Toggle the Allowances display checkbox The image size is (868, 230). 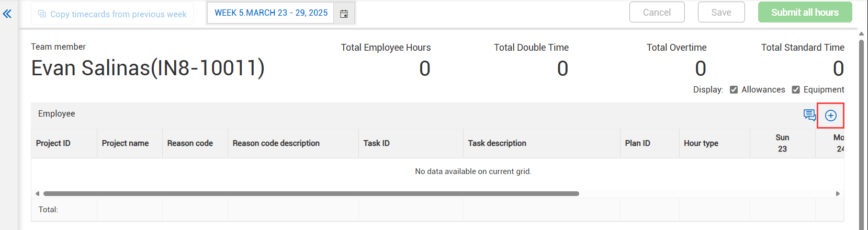coord(734,90)
